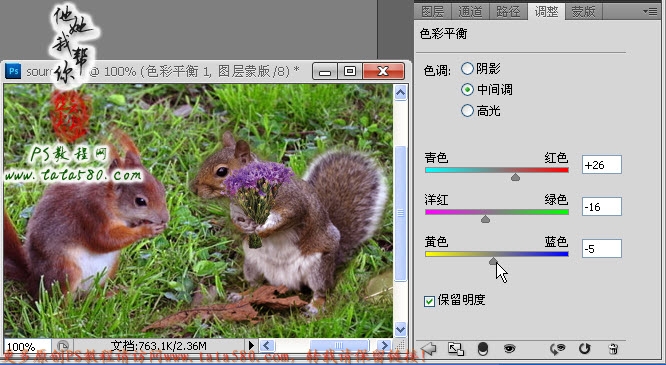
Task: Switch to the 调整 (Adjustments) tab
Action: (546, 11)
